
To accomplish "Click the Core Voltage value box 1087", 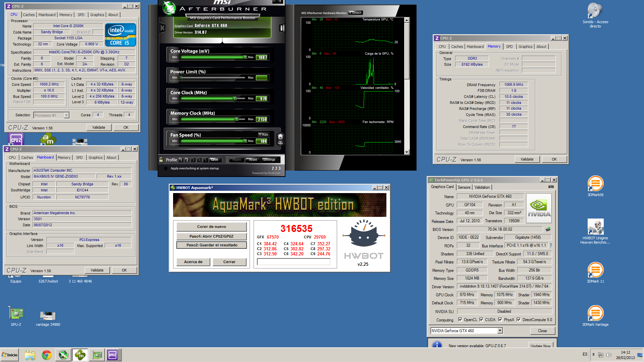I will tap(262, 57).
